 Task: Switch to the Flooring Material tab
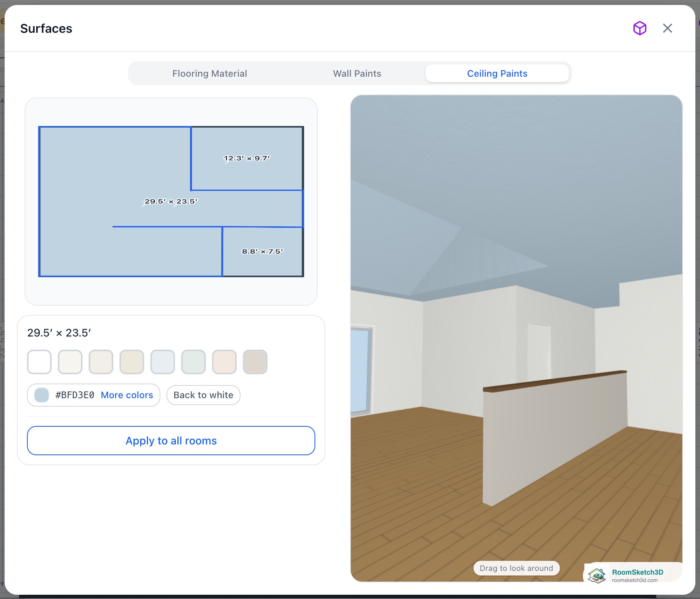[209, 73]
